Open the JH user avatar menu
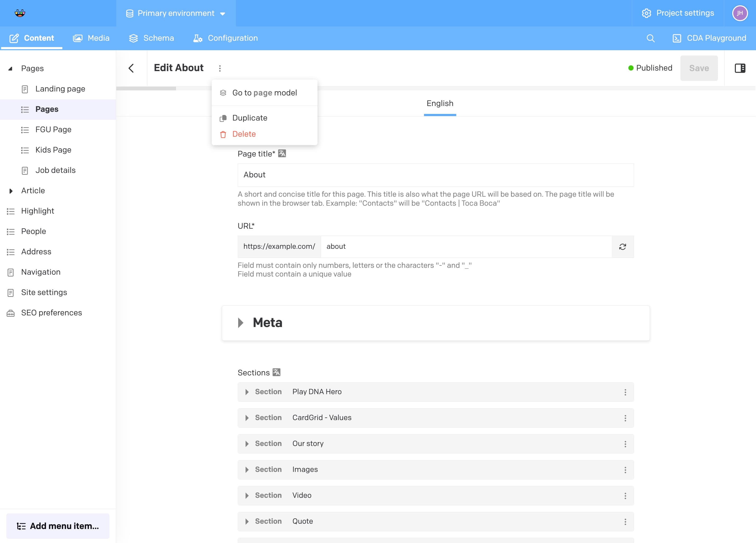 740,13
